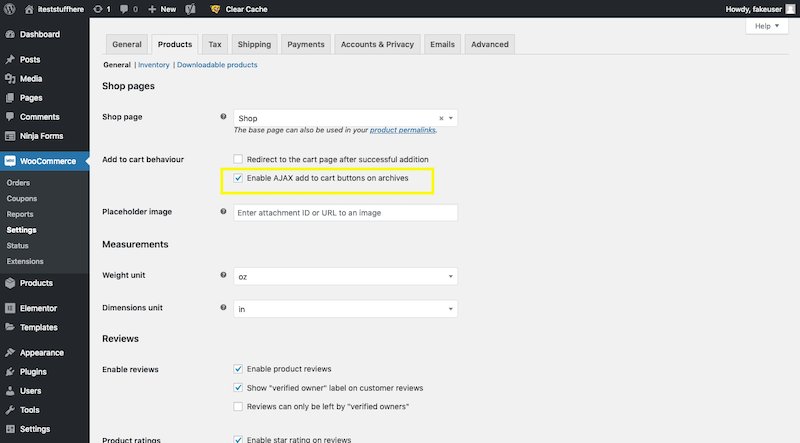Click the Elementor icon in sidebar
Viewport: 800px width, 443px height.
(10, 308)
